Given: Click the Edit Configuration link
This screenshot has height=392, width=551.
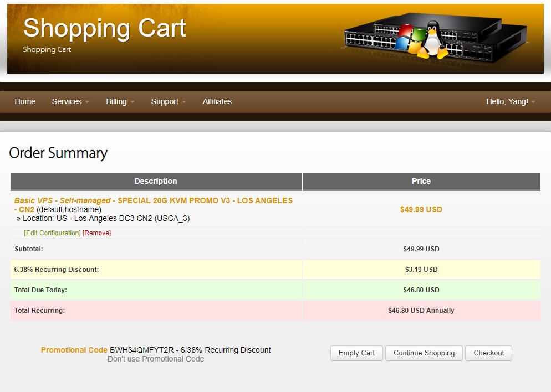Looking at the screenshot, I should tap(52, 233).
